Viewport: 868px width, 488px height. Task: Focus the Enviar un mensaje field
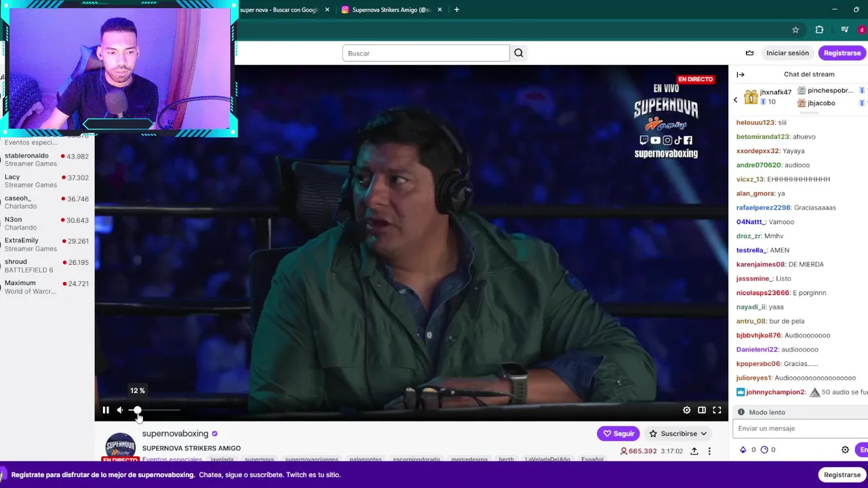pos(800,428)
